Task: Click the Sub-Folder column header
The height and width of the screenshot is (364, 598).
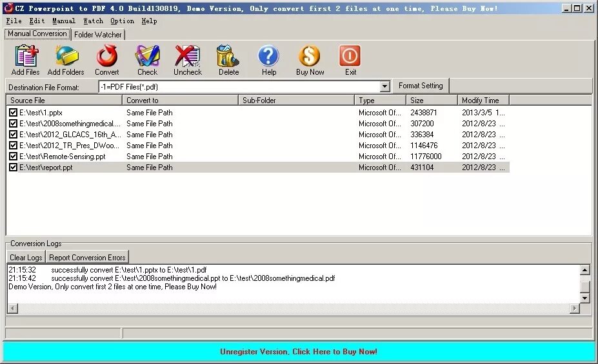Action: (x=296, y=100)
